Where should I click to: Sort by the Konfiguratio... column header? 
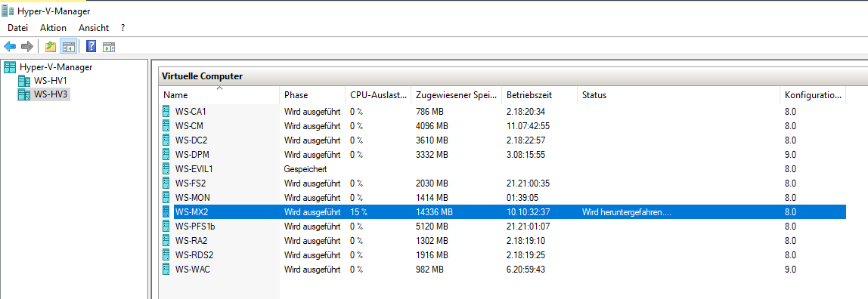[813, 95]
